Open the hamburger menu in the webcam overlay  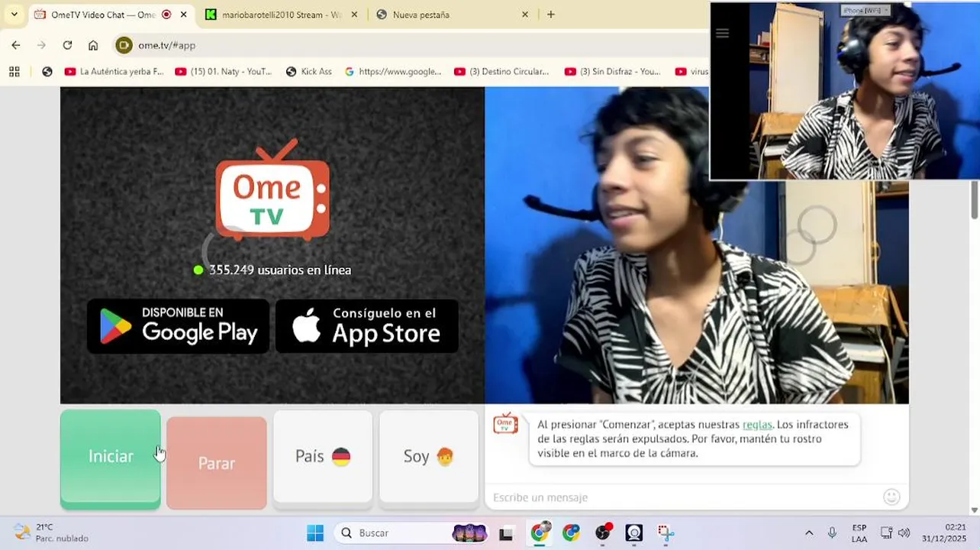pos(722,33)
